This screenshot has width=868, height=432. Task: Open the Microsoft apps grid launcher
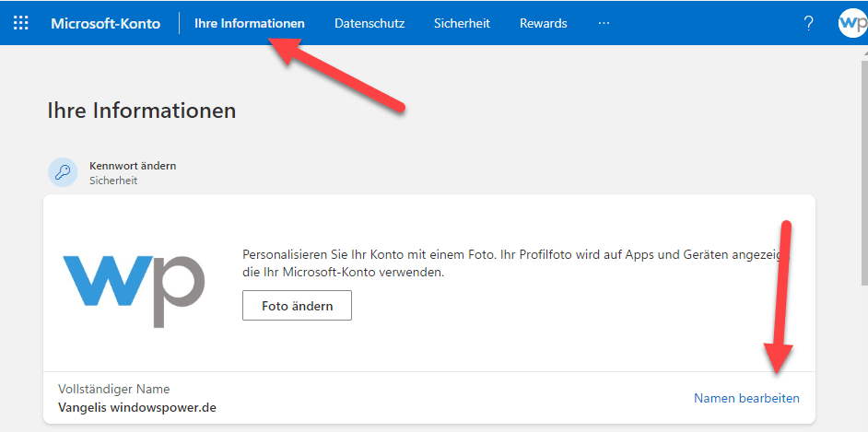(21, 23)
